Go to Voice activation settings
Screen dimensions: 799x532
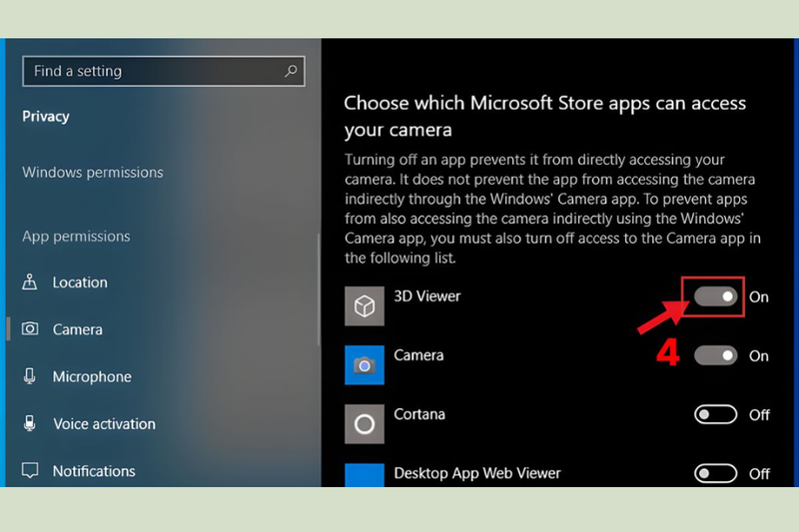click(x=105, y=424)
